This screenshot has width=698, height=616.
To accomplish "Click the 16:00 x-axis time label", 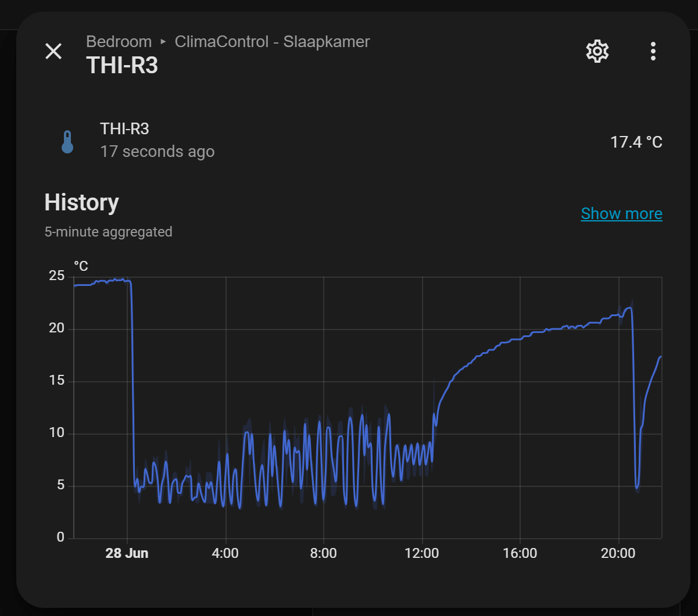I will tap(520, 553).
